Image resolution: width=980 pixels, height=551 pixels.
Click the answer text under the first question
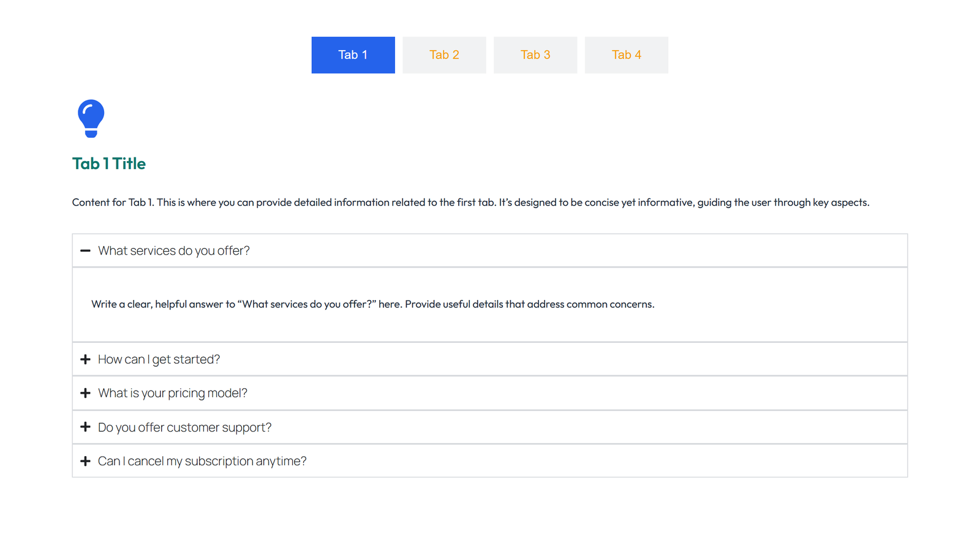[x=372, y=304]
